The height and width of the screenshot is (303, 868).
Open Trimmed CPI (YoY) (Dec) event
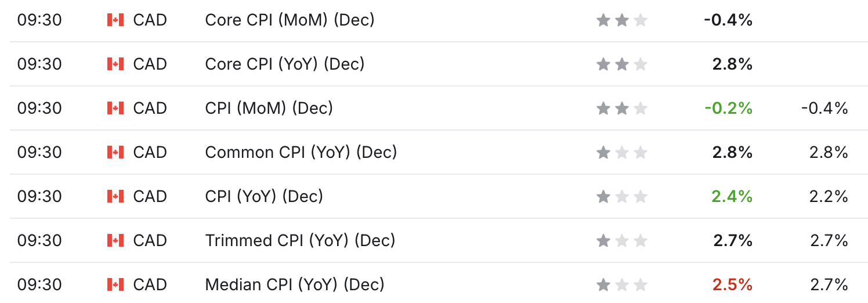(300, 240)
